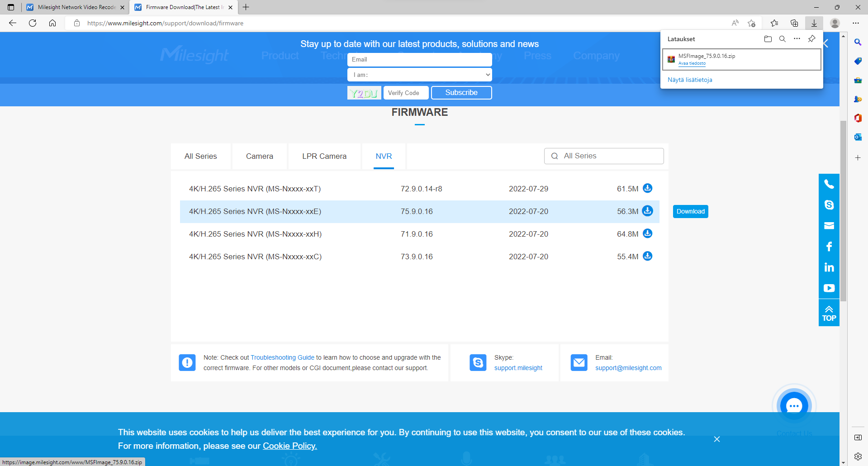Click the browser address bar URL
This screenshot has height=466, width=868.
pos(165,23)
